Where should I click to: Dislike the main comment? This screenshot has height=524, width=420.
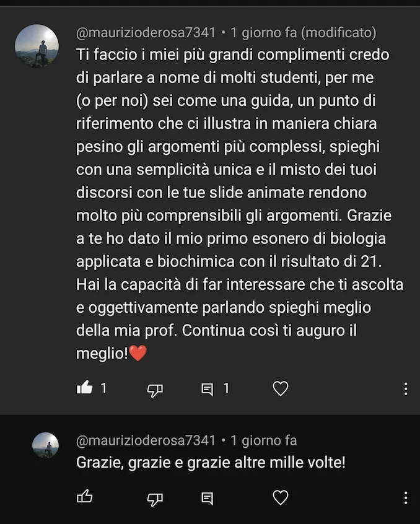(x=155, y=390)
